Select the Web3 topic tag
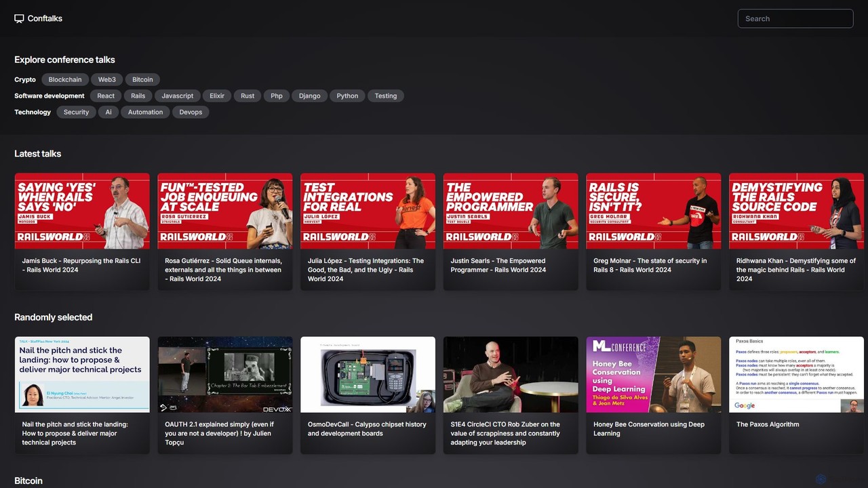This screenshot has width=868, height=488. point(107,79)
